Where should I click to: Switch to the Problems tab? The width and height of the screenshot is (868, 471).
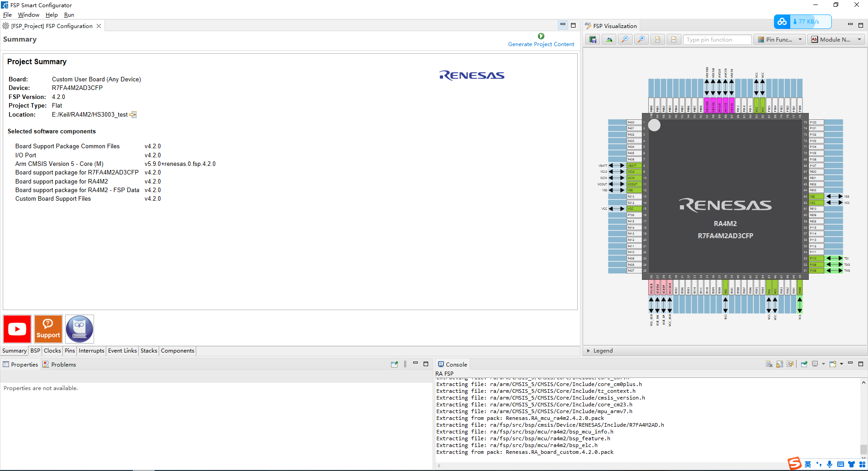pyautogui.click(x=59, y=365)
